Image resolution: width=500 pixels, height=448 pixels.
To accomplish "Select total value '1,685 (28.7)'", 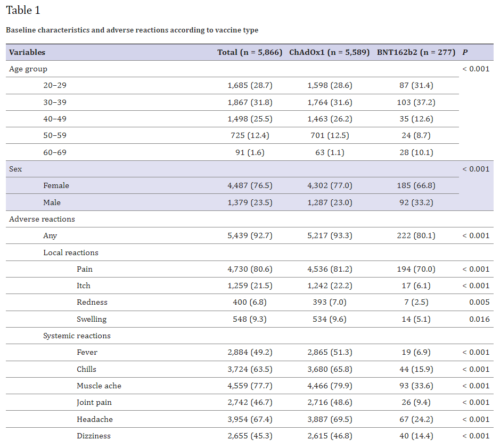I will pyautogui.click(x=250, y=86).
